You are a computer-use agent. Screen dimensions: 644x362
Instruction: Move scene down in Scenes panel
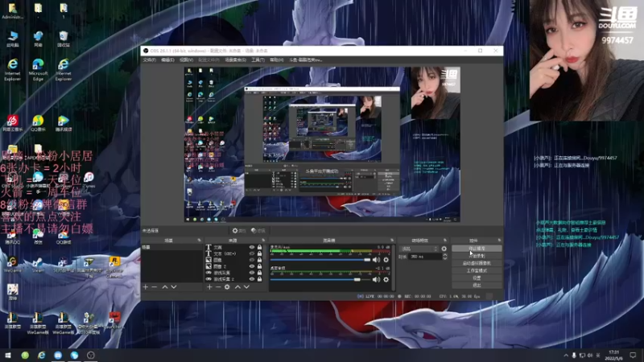click(x=174, y=287)
